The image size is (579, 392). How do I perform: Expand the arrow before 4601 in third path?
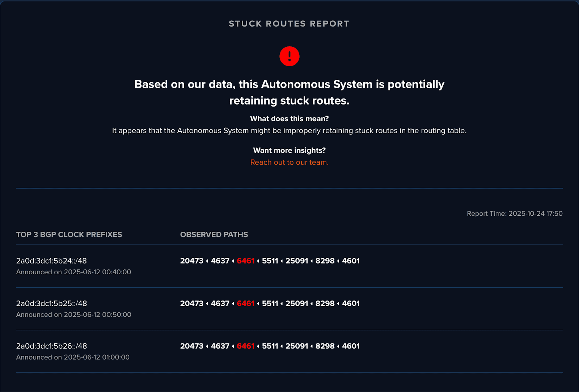(339, 346)
